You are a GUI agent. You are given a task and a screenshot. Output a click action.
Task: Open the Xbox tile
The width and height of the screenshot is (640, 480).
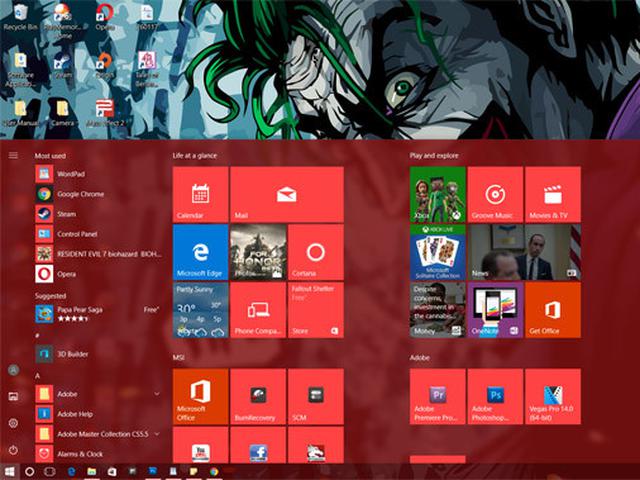[x=438, y=194]
